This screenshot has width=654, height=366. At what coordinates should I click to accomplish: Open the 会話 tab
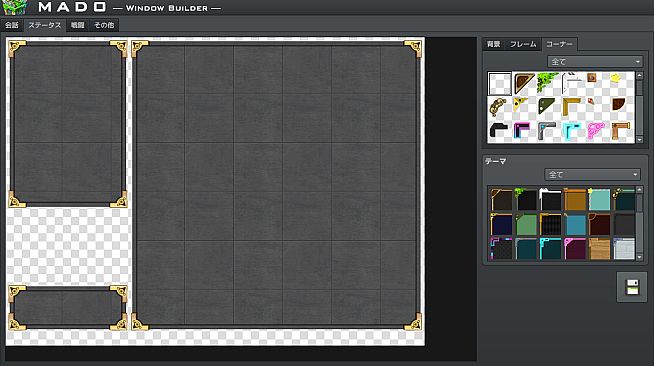pos(12,25)
